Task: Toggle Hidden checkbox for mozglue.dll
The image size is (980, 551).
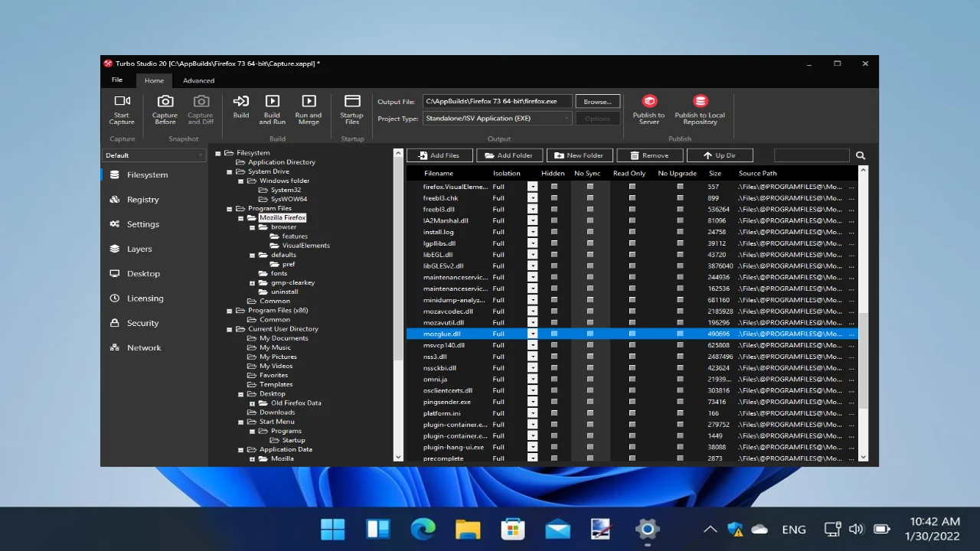Action: [x=554, y=334]
